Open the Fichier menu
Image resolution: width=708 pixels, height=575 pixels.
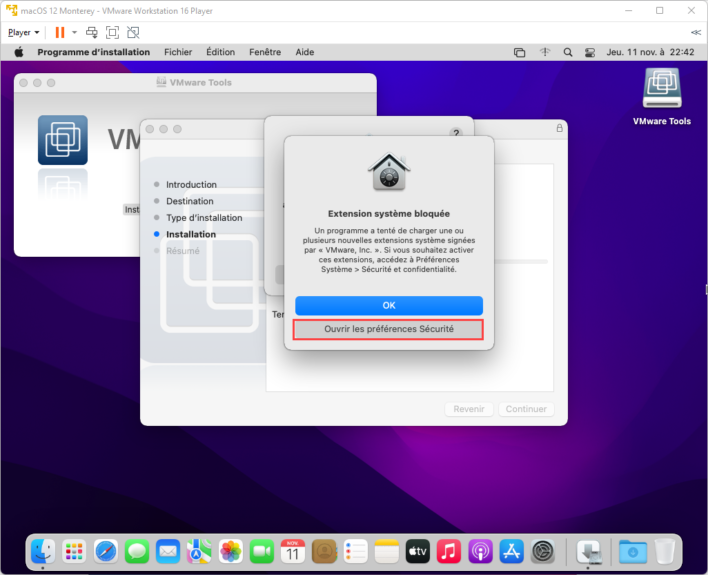tap(178, 52)
